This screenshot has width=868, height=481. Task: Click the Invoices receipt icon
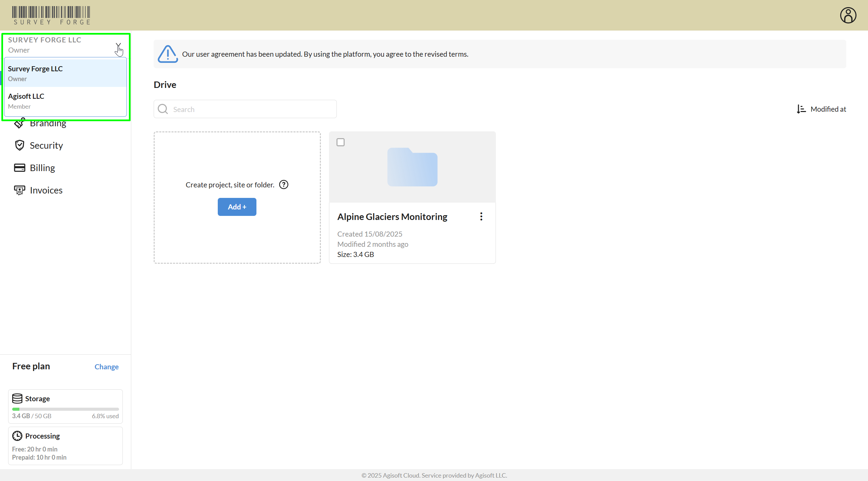[20, 190]
